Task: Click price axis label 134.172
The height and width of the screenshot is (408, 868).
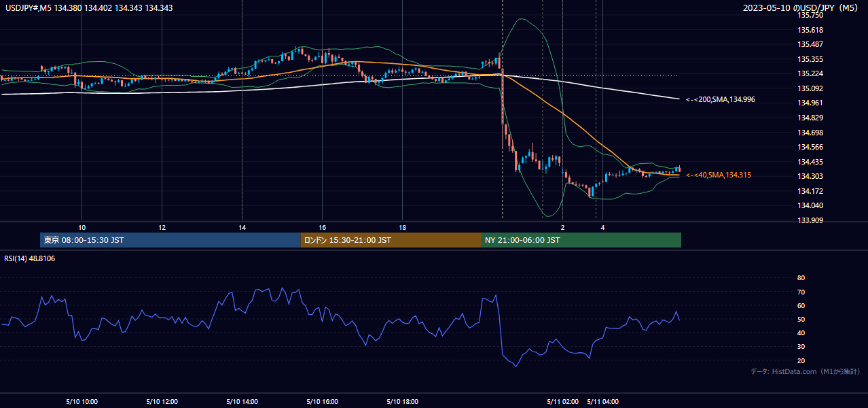Action: [810, 191]
